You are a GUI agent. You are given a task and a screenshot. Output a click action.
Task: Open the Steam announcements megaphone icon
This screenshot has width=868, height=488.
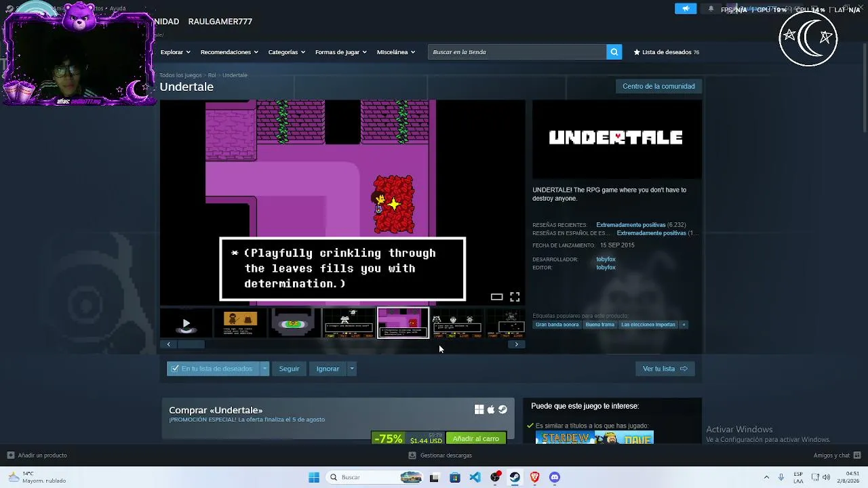[x=686, y=9]
